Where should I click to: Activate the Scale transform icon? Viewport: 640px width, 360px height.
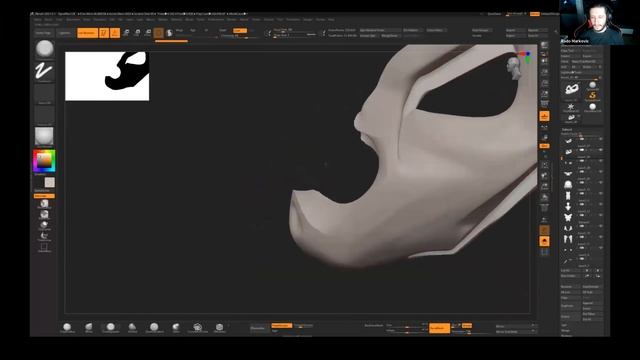click(137, 33)
